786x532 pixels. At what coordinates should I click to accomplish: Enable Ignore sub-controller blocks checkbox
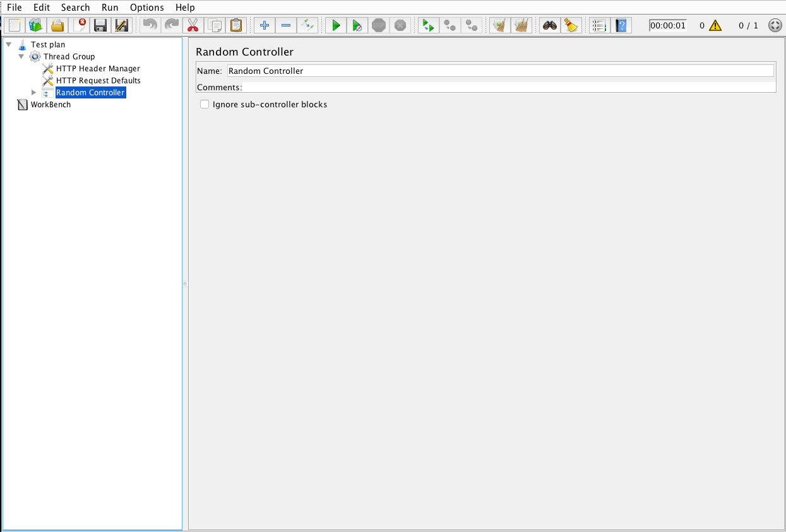pos(205,104)
